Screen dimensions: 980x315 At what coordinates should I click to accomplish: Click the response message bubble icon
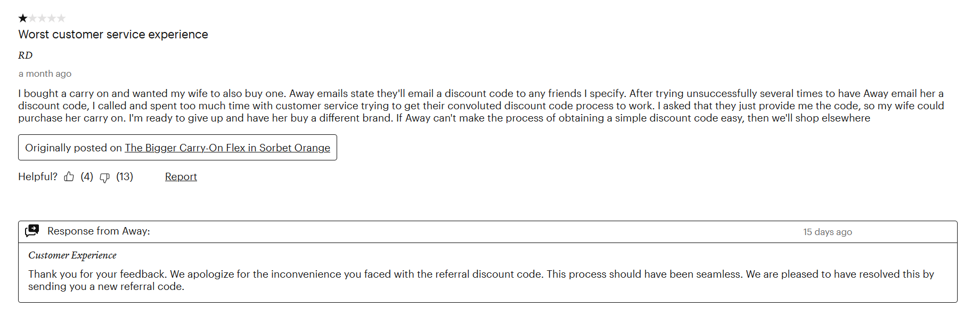click(32, 231)
